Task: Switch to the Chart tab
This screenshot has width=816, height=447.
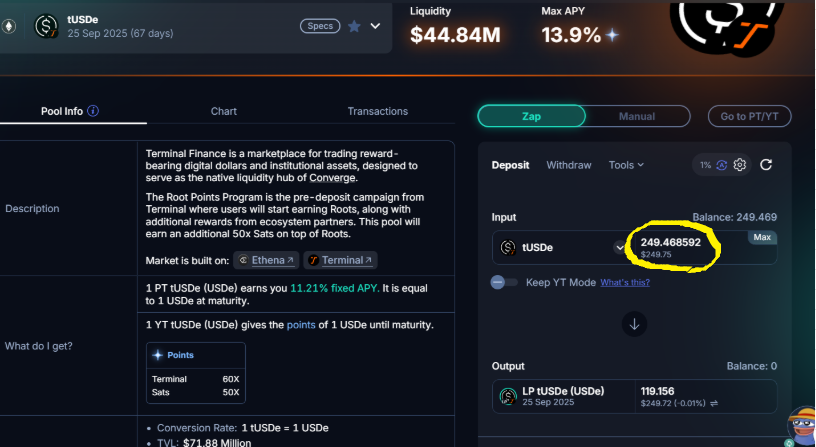Action: (x=224, y=111)
